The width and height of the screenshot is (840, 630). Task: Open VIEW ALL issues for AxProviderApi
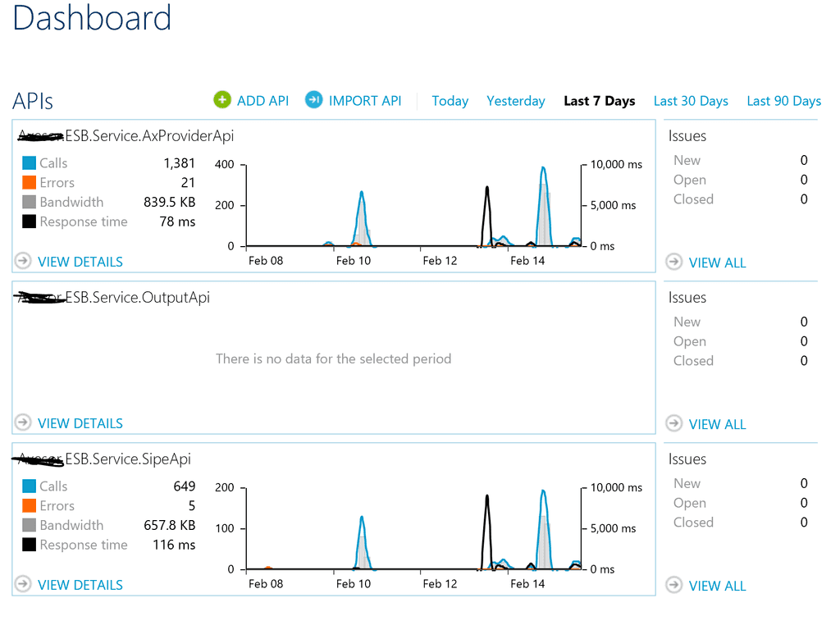coord(717,263)
